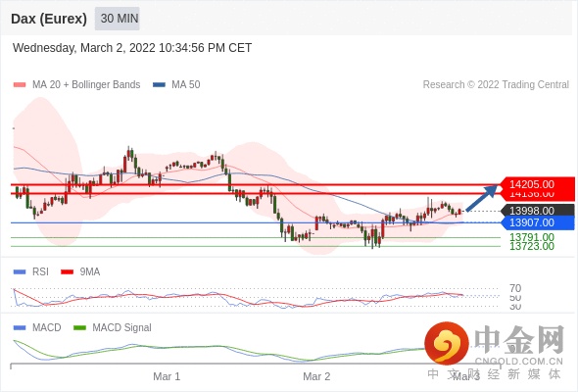Click the blue MACD legend swatch
The width and height of the screenshot is (578, 392).
[20, 328]
